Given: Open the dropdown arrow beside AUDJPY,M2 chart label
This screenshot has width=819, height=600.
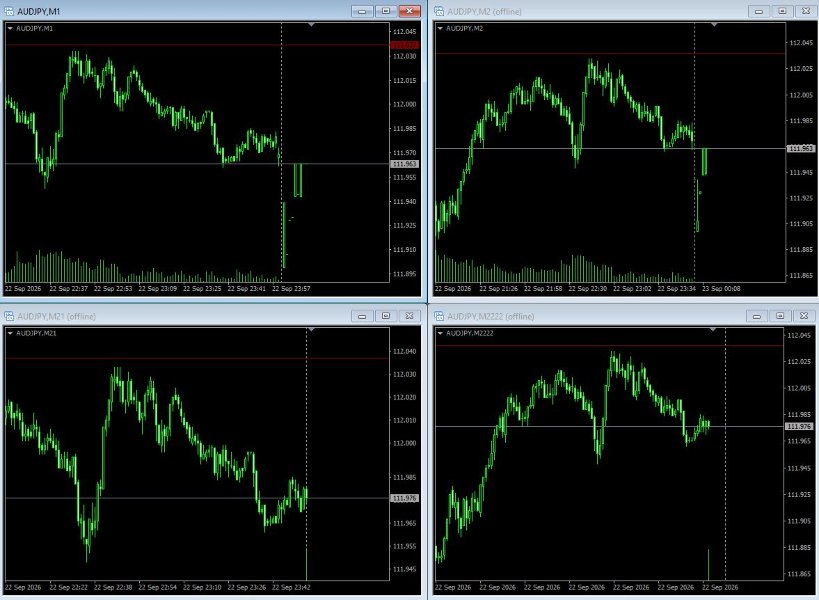Looking at the screenshot, I should pyautogui.click(x=440, y=28).
